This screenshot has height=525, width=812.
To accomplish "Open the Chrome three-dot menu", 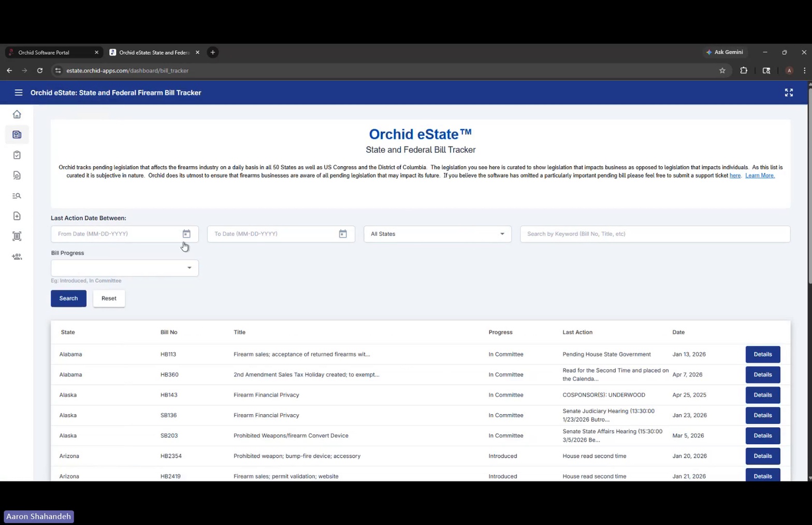I will 804,70.
